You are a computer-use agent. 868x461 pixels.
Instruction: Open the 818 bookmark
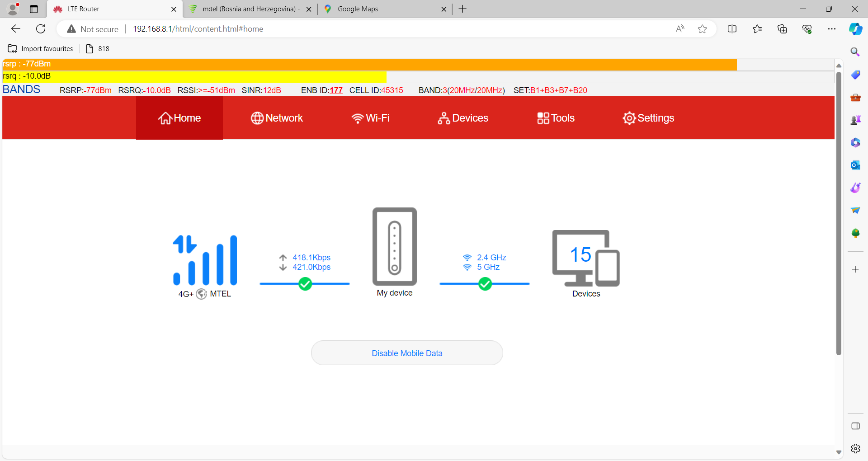(98, 49)
